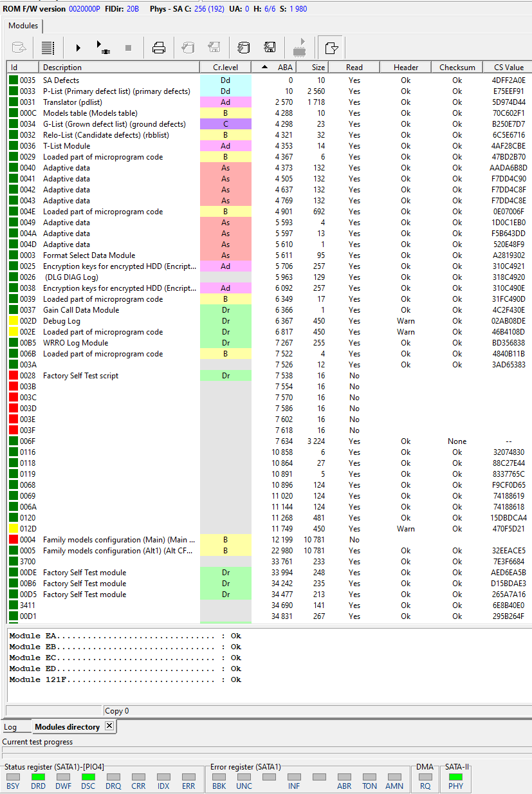Switch to the Log tab
Viewport: 532px width, 794px height.
(x=10, y=727)
